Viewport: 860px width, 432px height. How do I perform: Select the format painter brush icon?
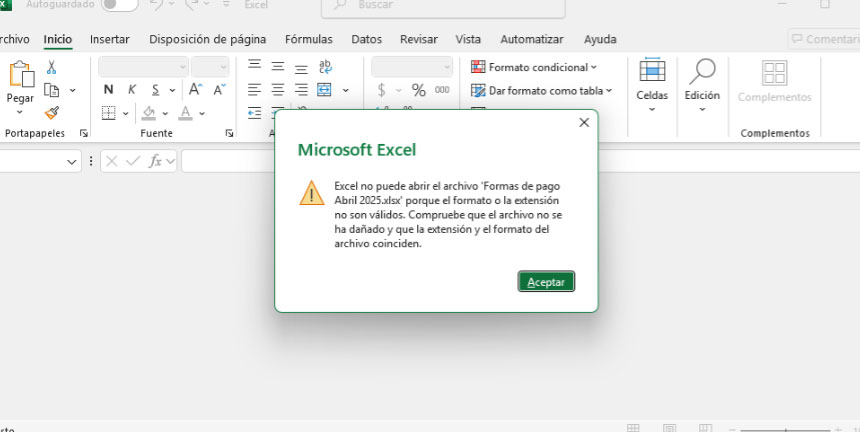point(52,113)
